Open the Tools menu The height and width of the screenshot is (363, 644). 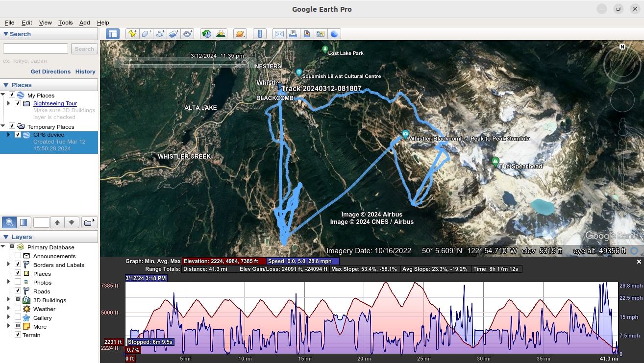point(65,23)
